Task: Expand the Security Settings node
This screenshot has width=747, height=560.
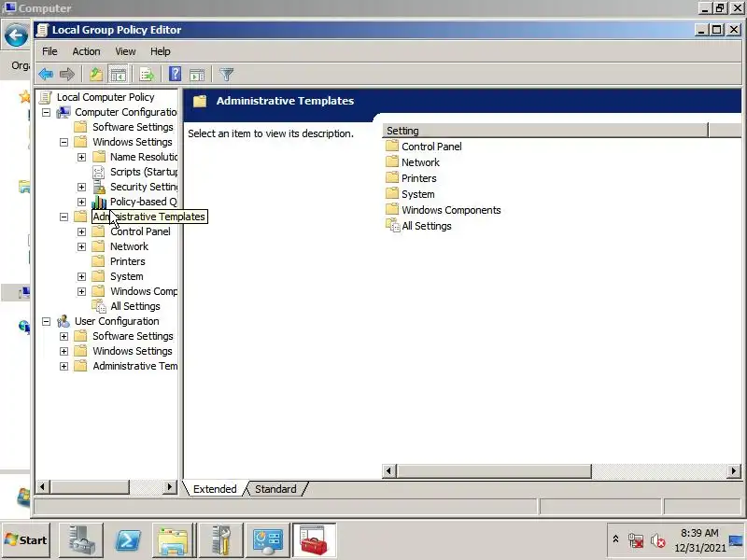Action: pos(81,187)
